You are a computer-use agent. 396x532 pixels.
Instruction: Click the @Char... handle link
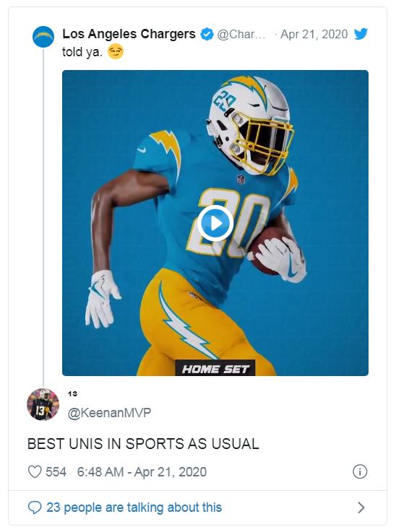[x=241, y=34]
